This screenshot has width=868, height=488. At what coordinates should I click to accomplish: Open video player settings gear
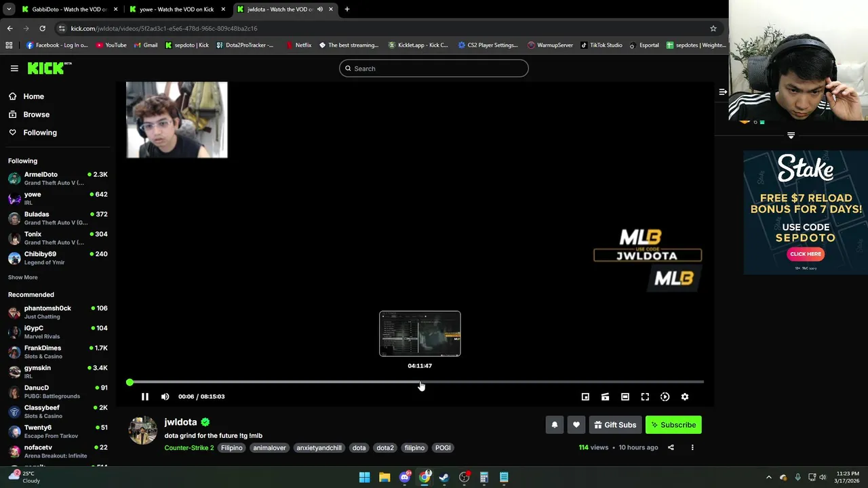point(685,396)
